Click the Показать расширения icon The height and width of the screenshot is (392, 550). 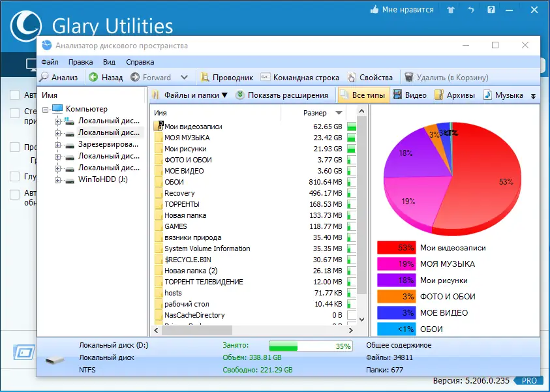(x=240, y=95)
